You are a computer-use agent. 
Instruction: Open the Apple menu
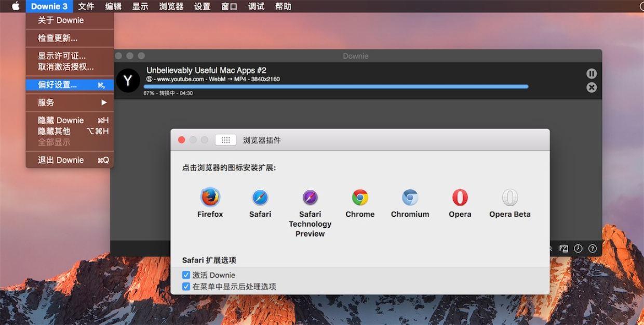16,6
